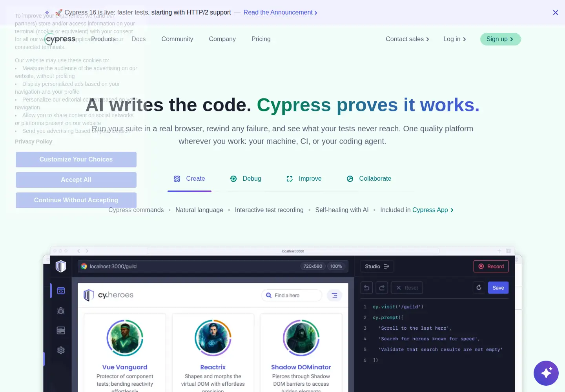The image size is (565, 392).
Task: Click the specs code window sidebar icon
Action: click(x=61, y=291)
